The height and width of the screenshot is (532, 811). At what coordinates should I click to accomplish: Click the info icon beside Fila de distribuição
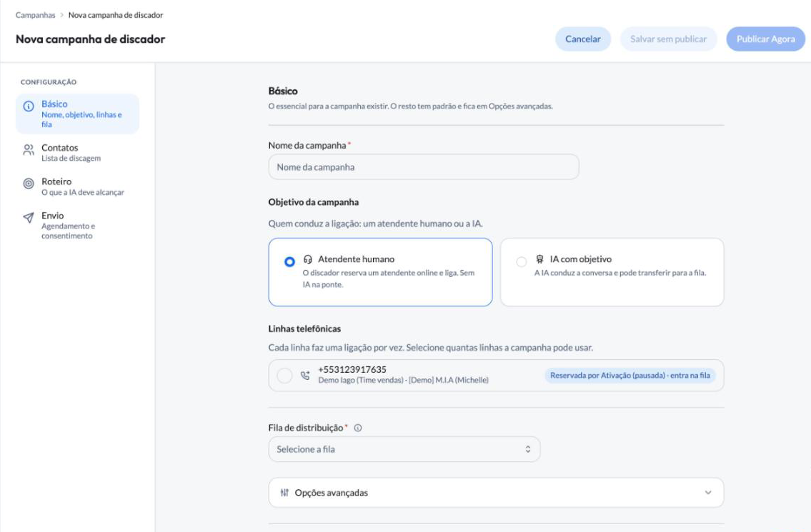tap(357, 428)
